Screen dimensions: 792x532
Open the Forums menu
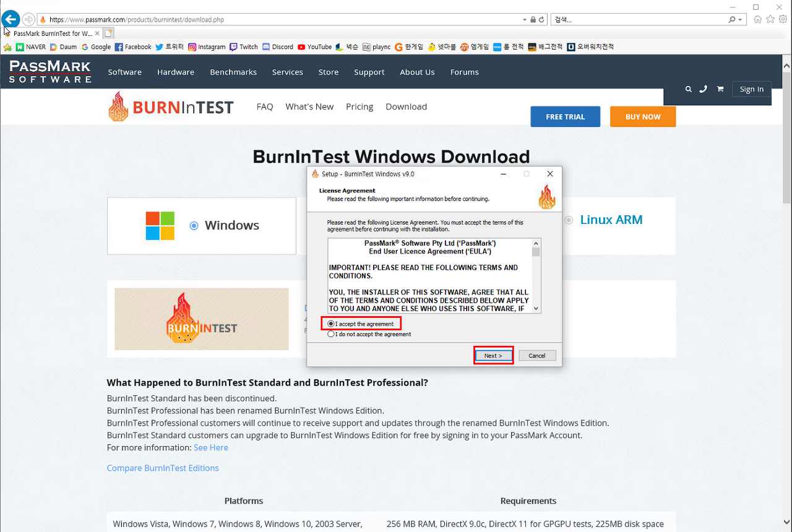tap(465, 72)
